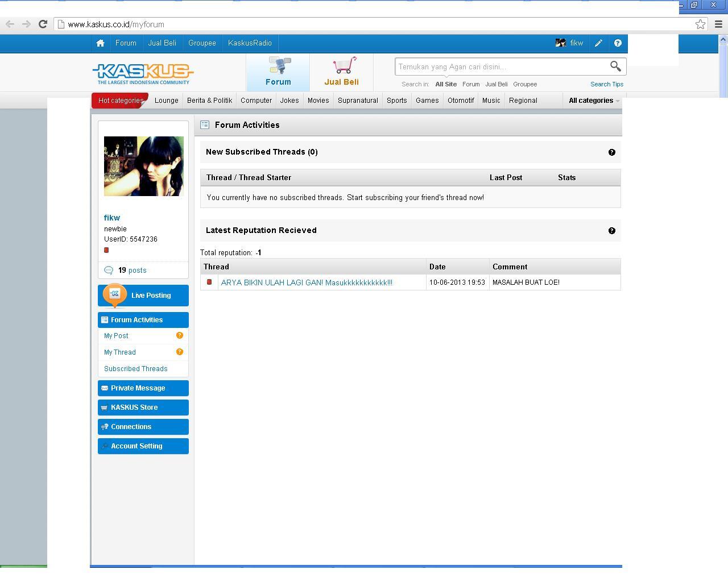Open the Chrome menu icon

click(718, 24)
